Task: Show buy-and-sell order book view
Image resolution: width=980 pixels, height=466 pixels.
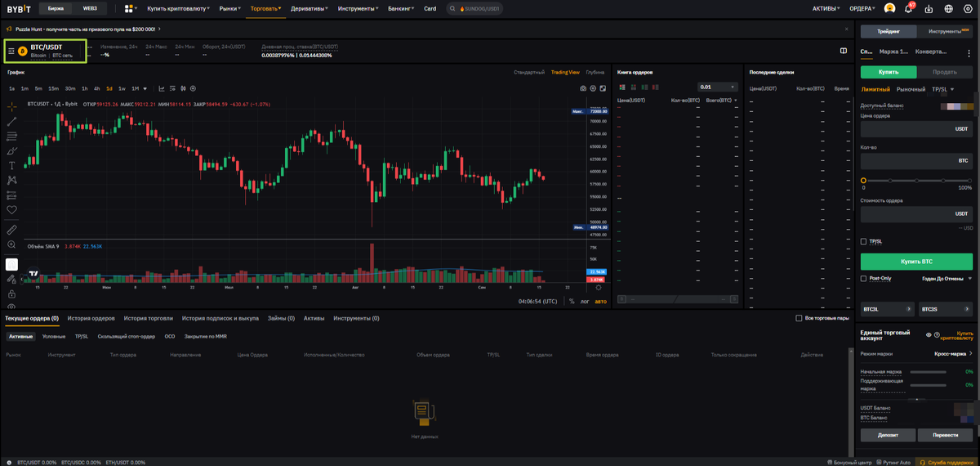Action: tap(621, 86)
